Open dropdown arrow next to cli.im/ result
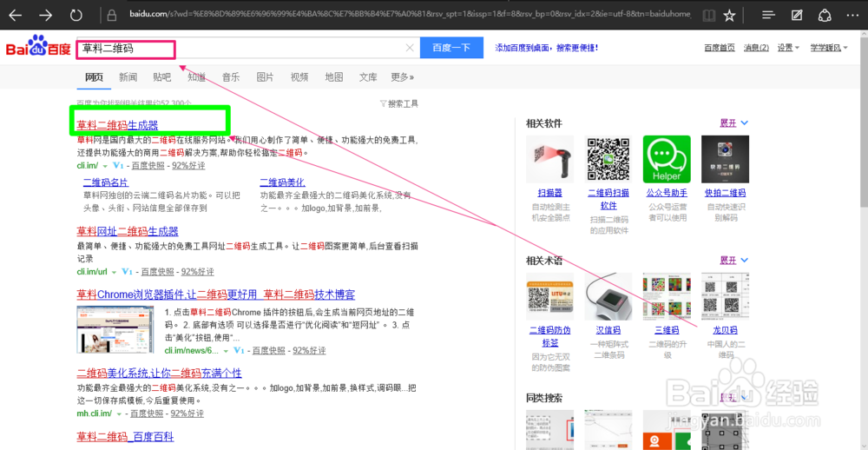 pyautogui.click(x=104, y=166)
